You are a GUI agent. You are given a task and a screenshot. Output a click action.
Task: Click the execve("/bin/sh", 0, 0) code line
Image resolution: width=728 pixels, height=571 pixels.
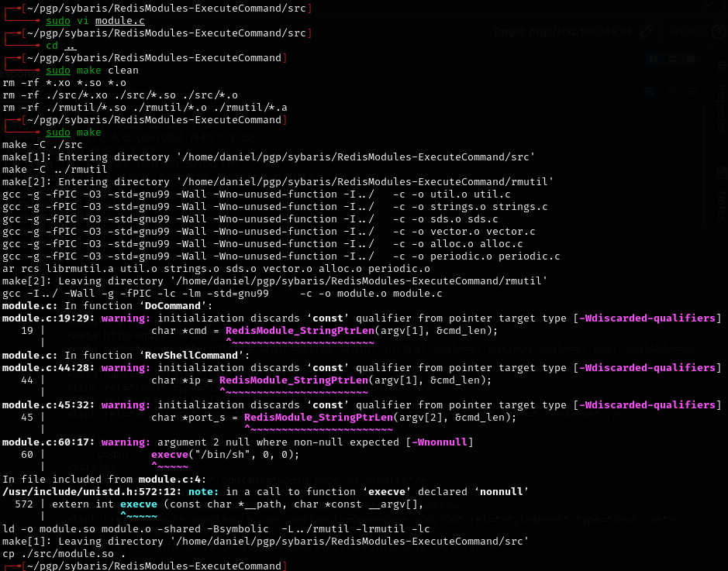pos(225,455)
